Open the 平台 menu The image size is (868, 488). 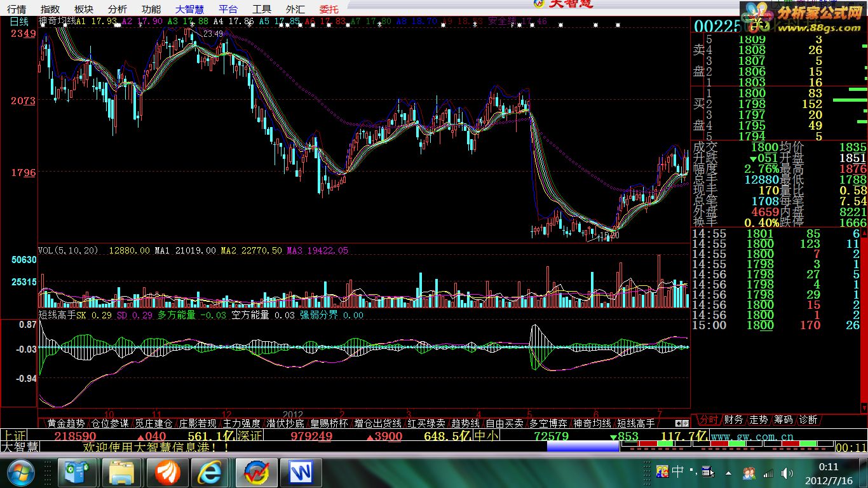pyautogui.click(x=227, y=9)
